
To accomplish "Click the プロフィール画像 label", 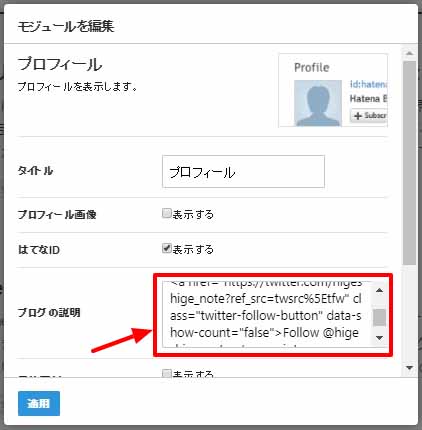I will 57,214.
